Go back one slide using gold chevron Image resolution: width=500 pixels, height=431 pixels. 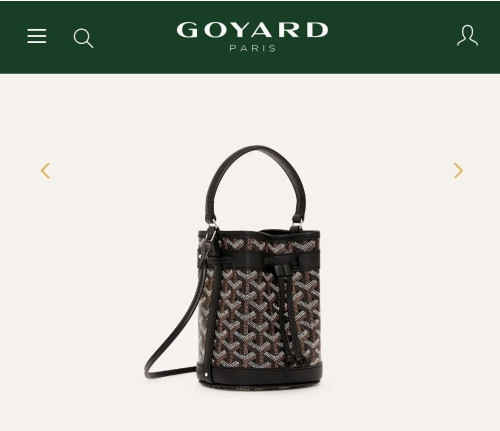coord(45,171)
